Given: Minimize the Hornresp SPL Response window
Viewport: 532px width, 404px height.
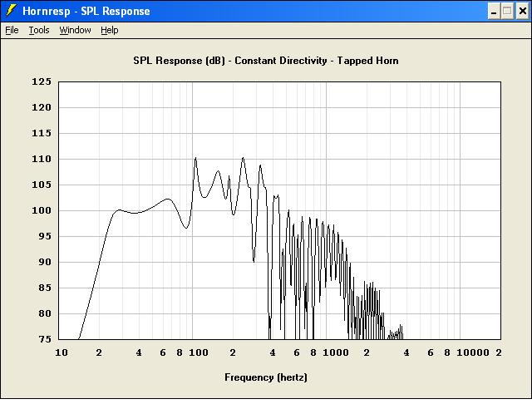Looking at the screenshot, I should point(494,11).
